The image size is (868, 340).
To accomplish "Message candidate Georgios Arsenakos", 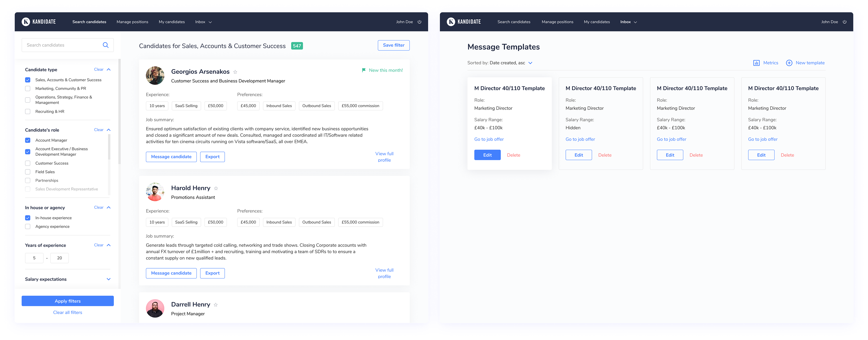I will 171,157.
